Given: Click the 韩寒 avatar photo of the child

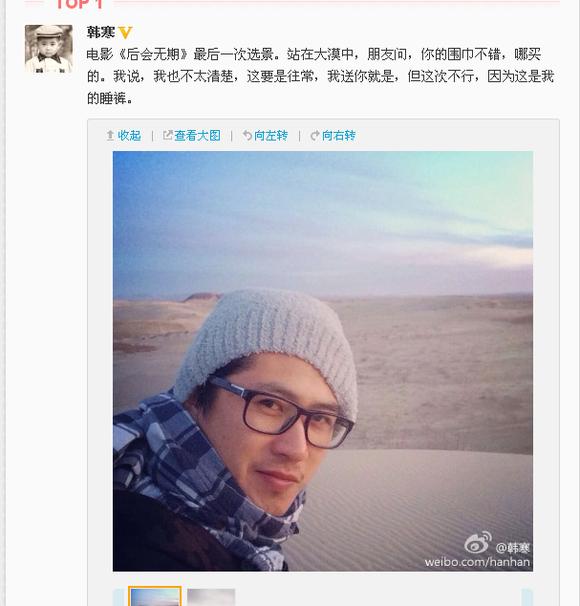Looking at the screenshot, I should click(x=49, y=49).
